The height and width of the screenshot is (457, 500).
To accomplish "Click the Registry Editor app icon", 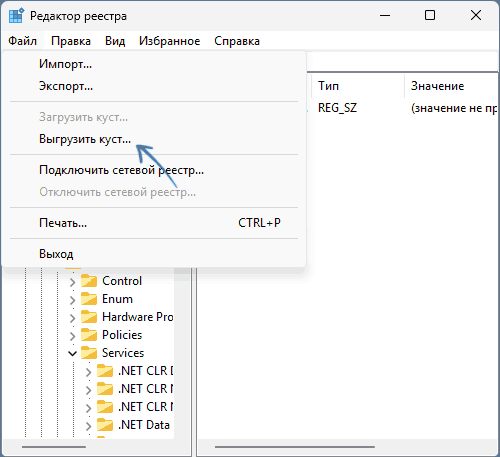I will tap(16, 16).
